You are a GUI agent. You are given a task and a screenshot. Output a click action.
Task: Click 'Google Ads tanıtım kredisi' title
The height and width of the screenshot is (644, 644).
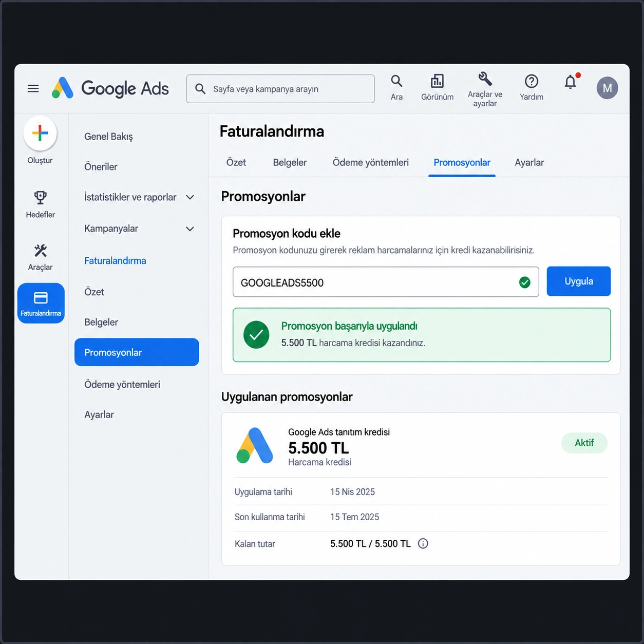[339, 432]
